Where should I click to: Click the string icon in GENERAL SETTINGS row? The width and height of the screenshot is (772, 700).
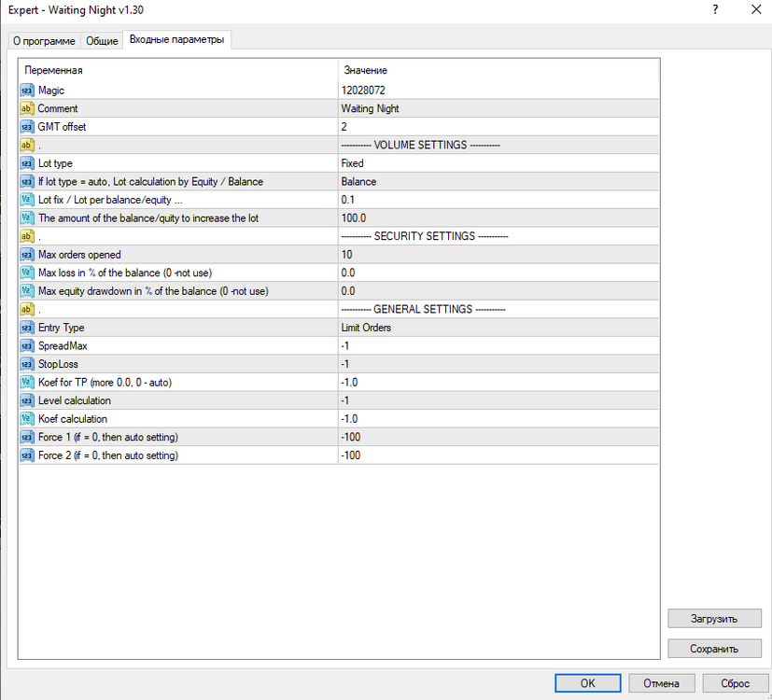[x=27, y=309]
